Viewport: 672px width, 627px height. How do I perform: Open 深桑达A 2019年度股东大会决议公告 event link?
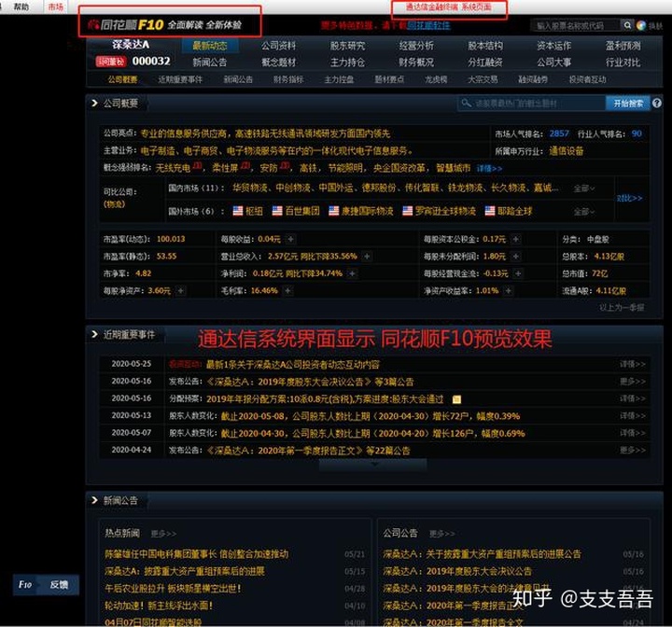(x=310, y=382)
